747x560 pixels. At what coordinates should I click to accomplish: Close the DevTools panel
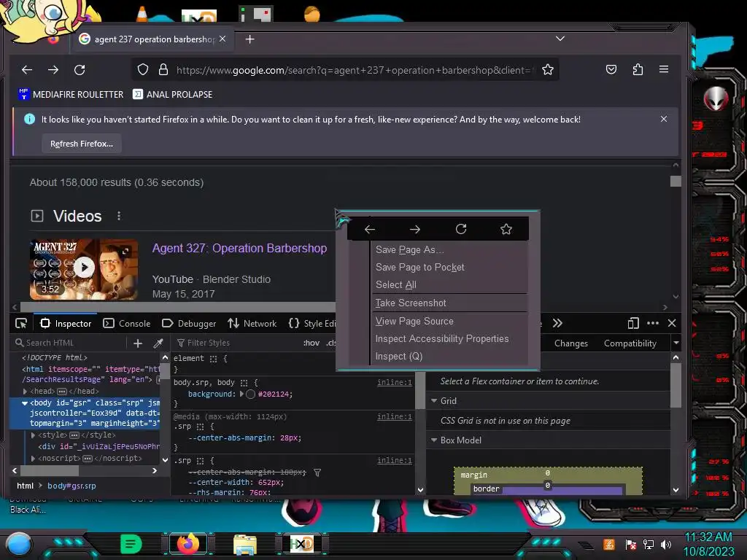click(x=672, y=323)
